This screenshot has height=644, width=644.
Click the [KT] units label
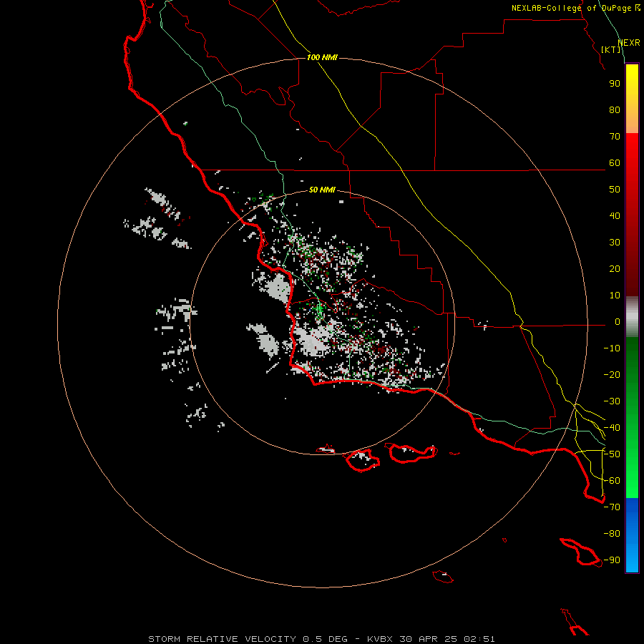[x=611, y=49]
